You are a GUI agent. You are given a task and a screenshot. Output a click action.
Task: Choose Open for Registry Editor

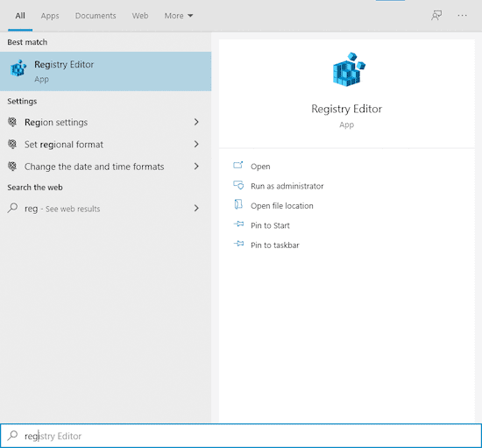[260, 167]
